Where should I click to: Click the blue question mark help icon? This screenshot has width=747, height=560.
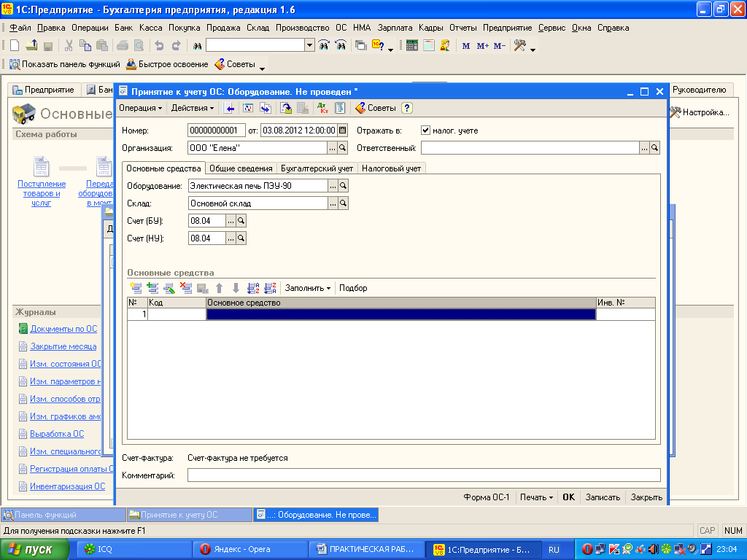[406, 108]
